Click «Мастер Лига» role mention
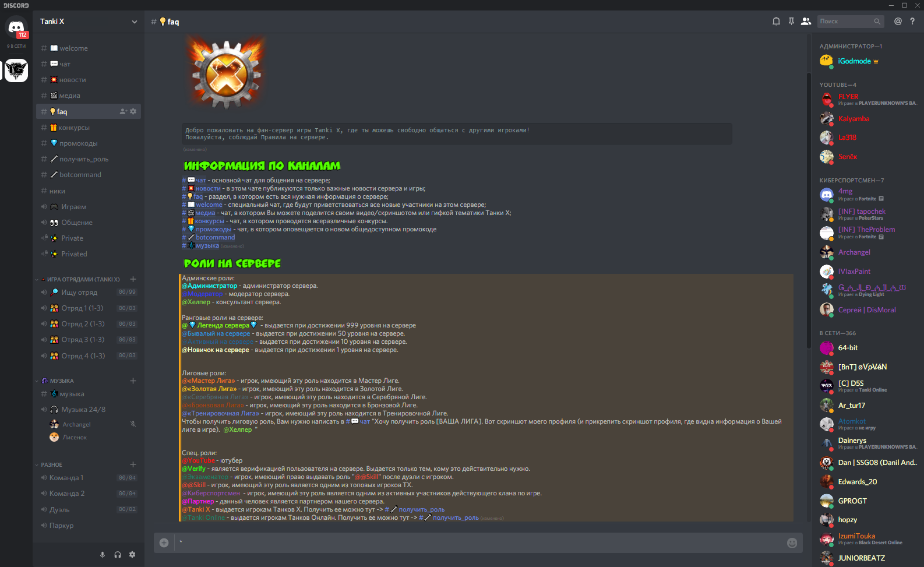The height and width of the screenshot is (567, 924). (x=209, y=381)
